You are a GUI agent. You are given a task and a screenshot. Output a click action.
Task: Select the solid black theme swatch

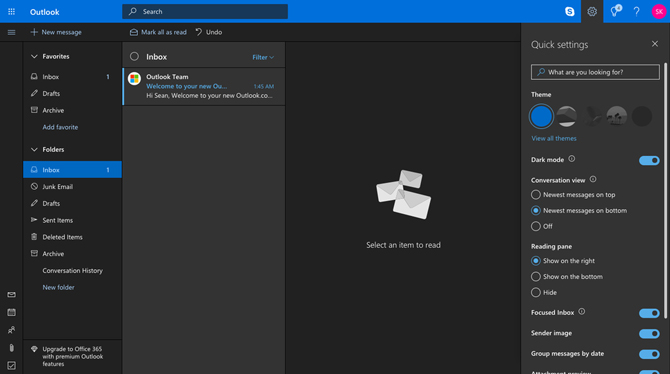[x=642, y=116]
